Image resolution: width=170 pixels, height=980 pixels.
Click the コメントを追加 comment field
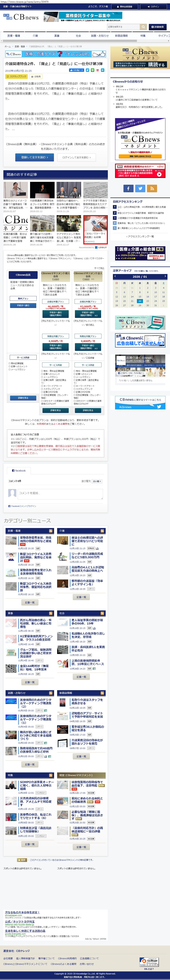click(x=60, y=494)
